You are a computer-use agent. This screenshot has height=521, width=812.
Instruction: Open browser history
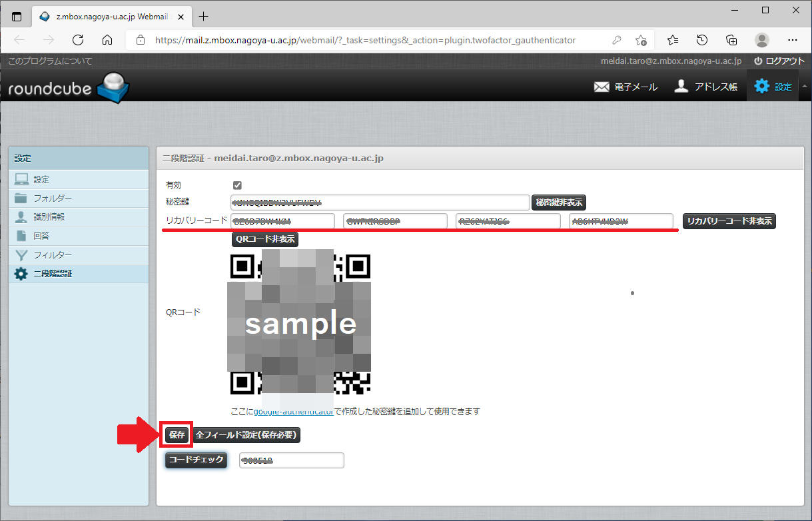(x=702, y=39)
